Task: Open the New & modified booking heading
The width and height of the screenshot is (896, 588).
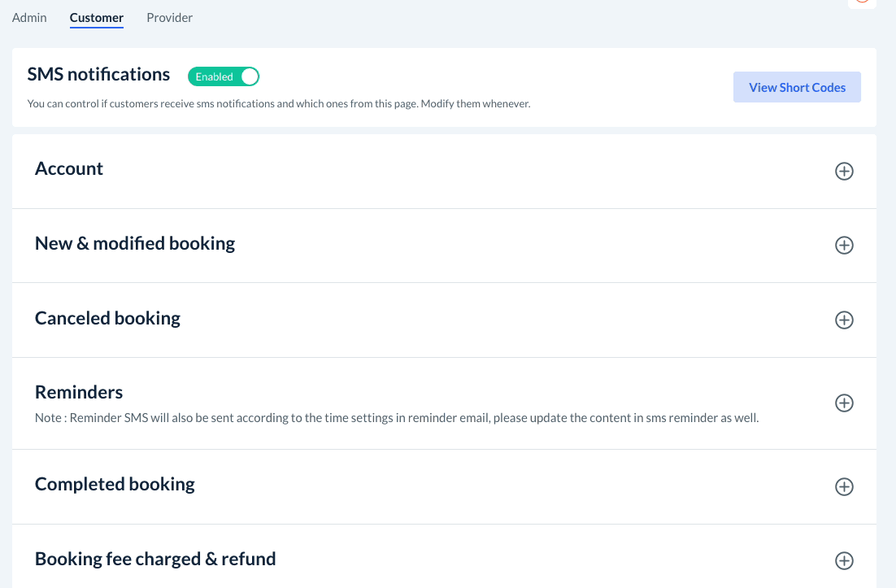Action: [x=135, y=244]
